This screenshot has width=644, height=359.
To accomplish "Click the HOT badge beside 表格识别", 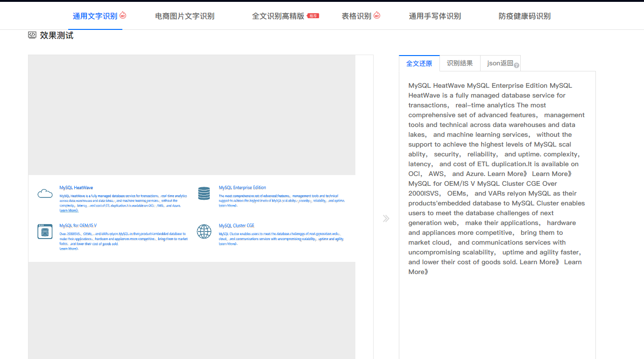I will point(377,15).
